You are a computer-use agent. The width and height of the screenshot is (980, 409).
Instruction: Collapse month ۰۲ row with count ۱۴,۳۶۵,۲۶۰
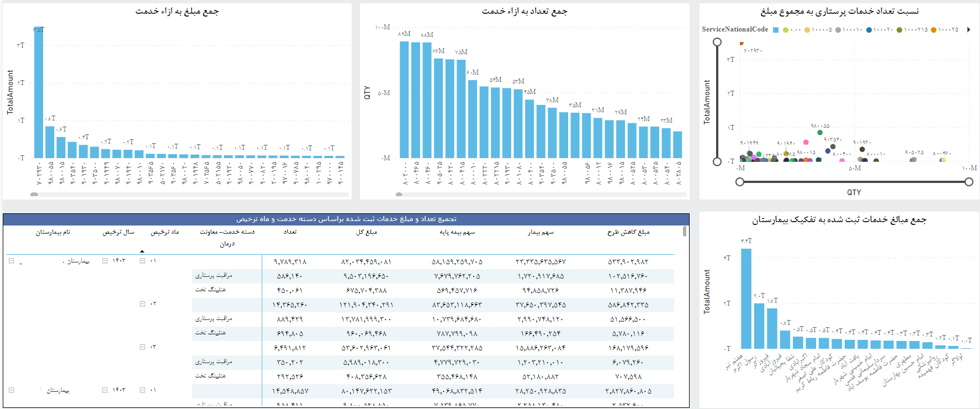tap(142, 304)
